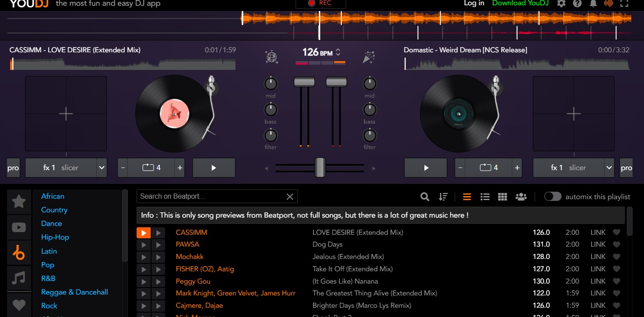Load CASSIMM to the left deck

[144, 233]
